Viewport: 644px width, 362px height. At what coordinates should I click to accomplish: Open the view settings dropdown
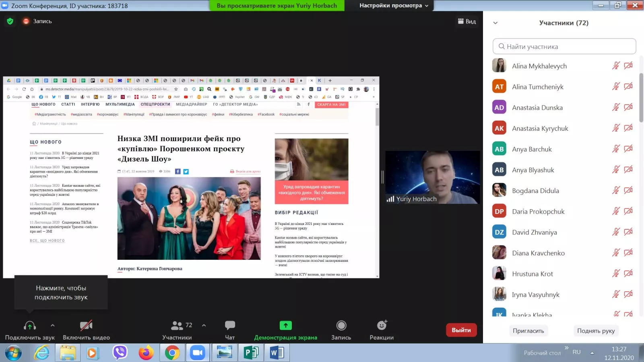(394, 6)
